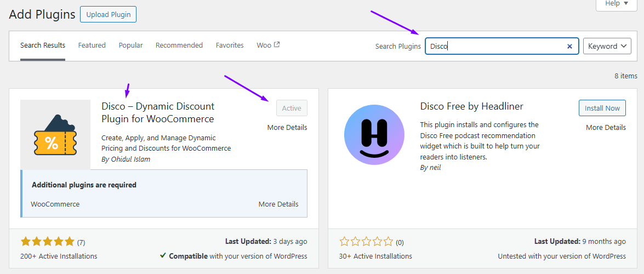
Task: Click Install Now for Disco Free by Headliner
Action: pos(602,108)
